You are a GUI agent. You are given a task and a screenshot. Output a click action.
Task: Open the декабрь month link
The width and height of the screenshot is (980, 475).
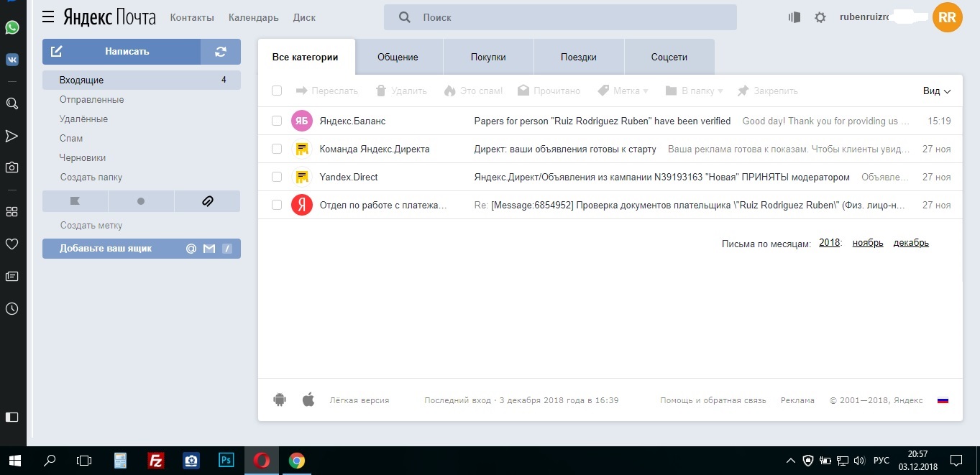(911, 243)
